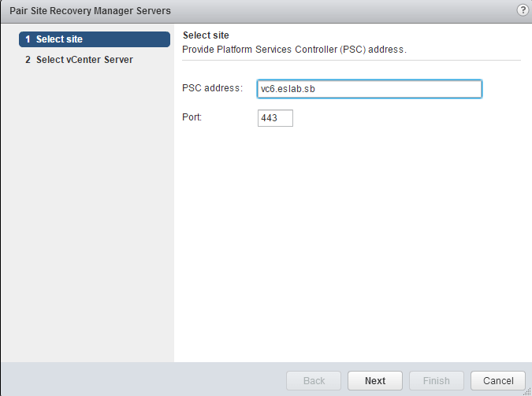532x396 pixels.
Task: Cancel the pairing wizard
Action: coord(497,380)
